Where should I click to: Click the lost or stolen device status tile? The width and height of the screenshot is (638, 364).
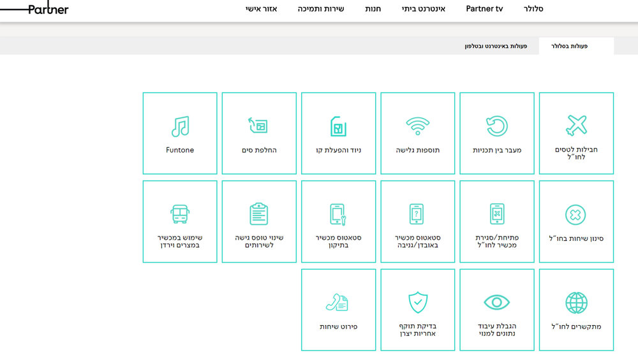pos(417,222)
